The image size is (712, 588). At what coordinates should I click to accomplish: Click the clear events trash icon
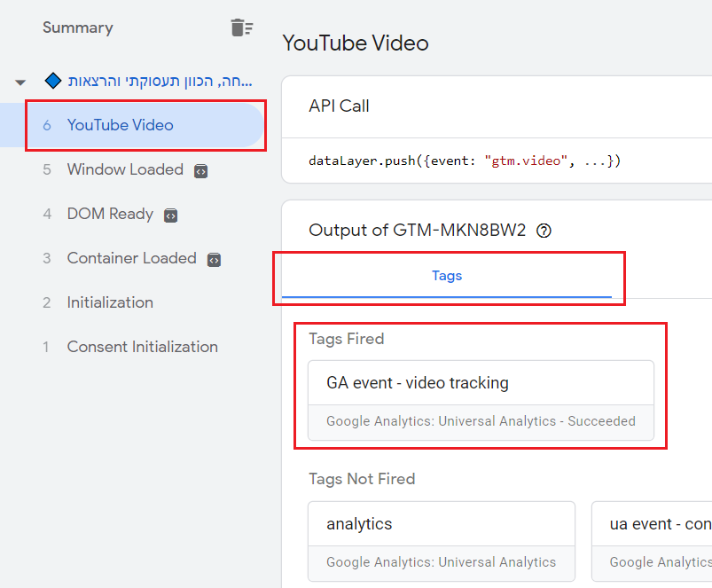(241, 27)
